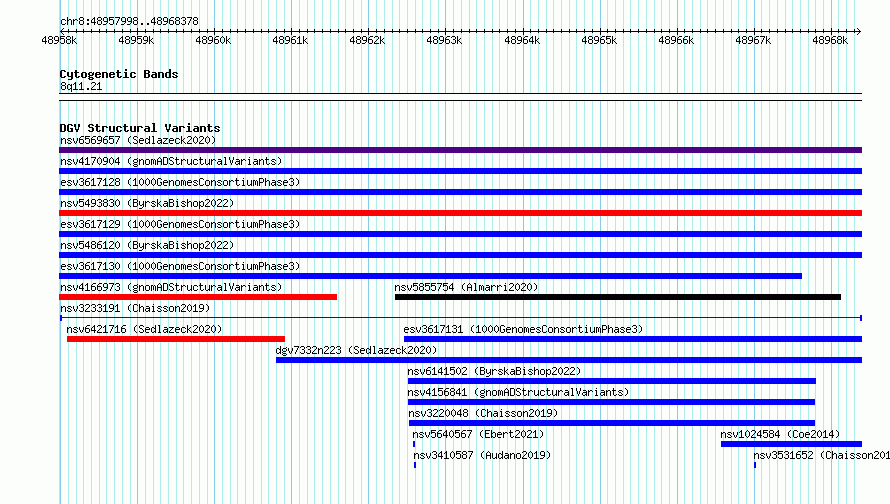The image size is (890, 504).
Task: Open esv3617131 (1000GenomesConsortiumPhase3) label
Action: coord(523,329)
